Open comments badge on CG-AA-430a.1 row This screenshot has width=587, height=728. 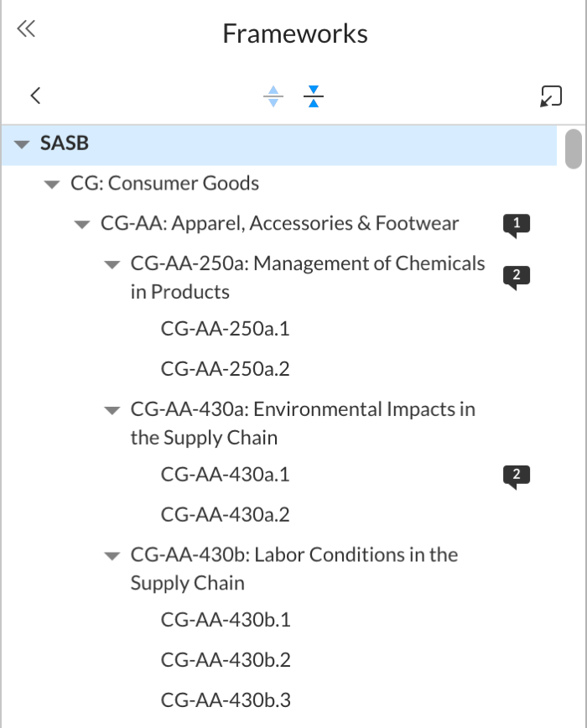coord(517,476)
